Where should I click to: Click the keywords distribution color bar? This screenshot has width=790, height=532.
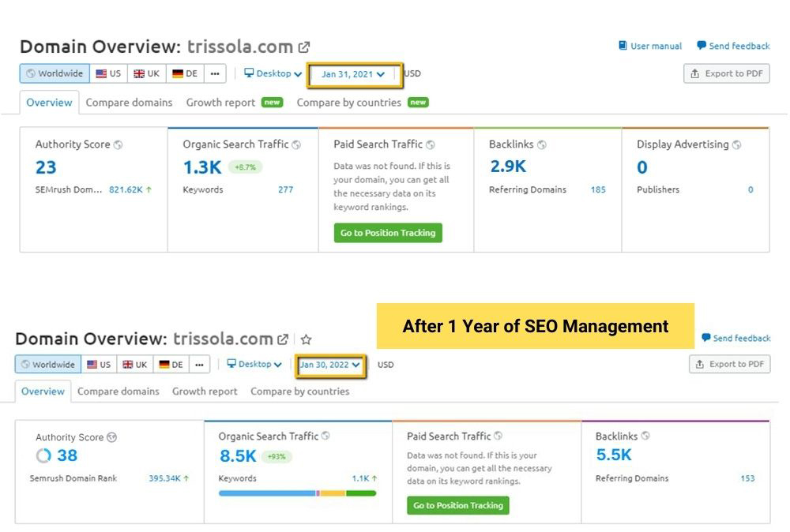point(297,493)
